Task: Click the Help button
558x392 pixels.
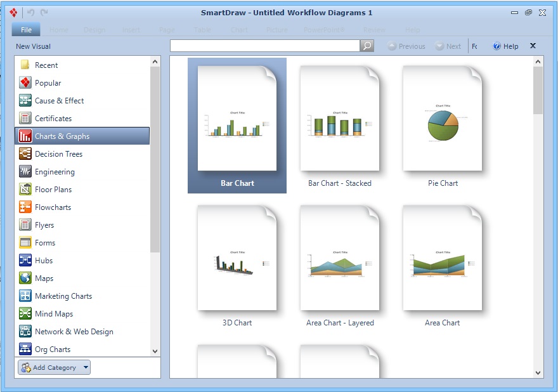Action: (x=505, y=46)
